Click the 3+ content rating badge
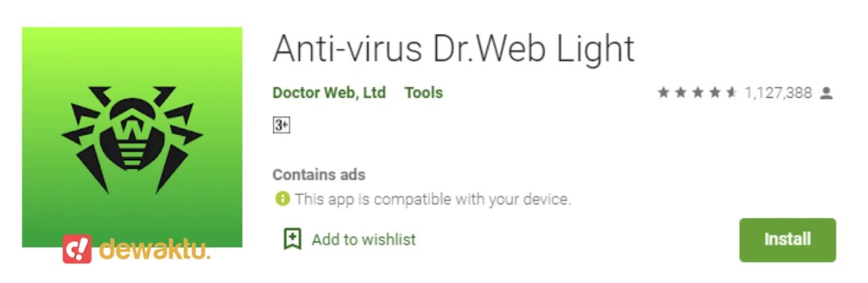 (281, 125)
